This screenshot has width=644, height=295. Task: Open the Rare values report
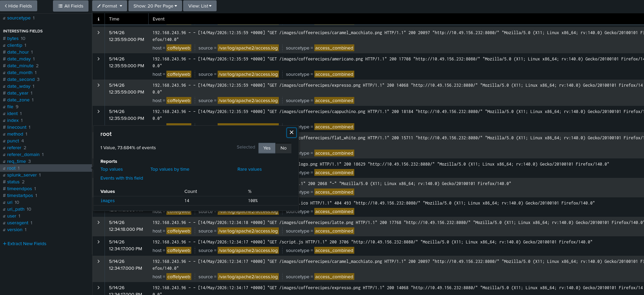point(249,169)
